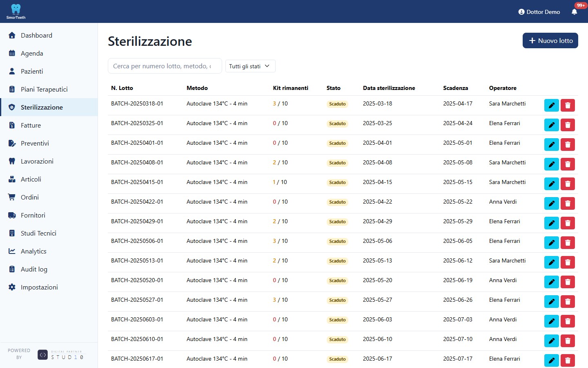Open Agenda from the sidebar
Image resolution: width=588 pixels, height=368 pixels.
pos(49,53)
